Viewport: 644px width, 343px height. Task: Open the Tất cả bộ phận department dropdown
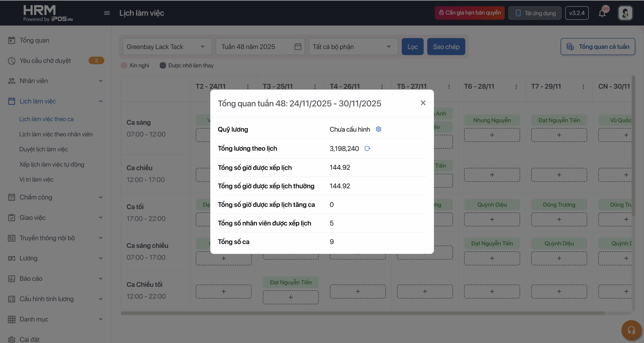coord(353,47)
